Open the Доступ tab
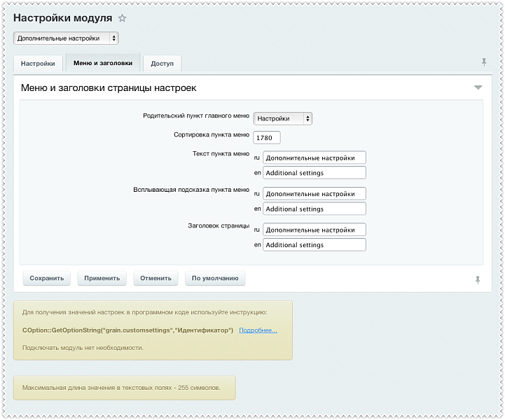This screenshot has width=505, height=420. 162,63
